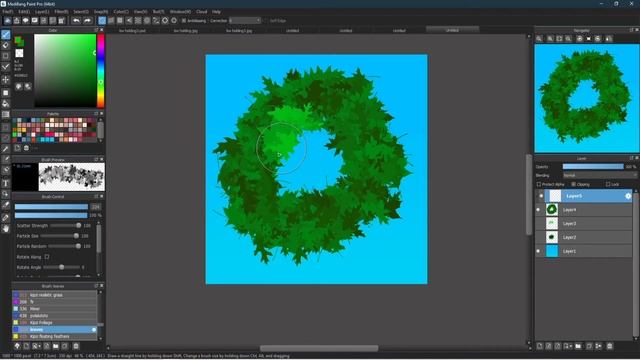Screen dimensions: 640x360
Task: Hide Layer1 visibility dot
Action: pyautogui.click(x=538, y=251)
